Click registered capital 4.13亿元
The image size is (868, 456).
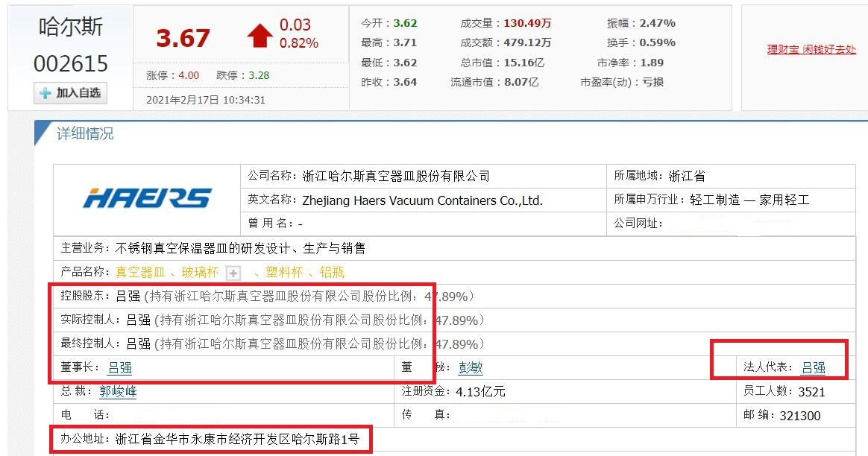(480, 392)
